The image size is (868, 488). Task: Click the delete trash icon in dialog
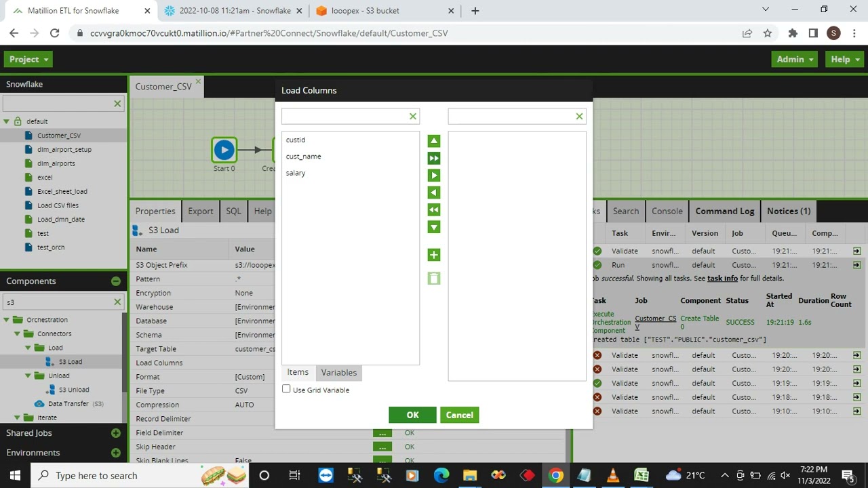click(x=434, y=278)
